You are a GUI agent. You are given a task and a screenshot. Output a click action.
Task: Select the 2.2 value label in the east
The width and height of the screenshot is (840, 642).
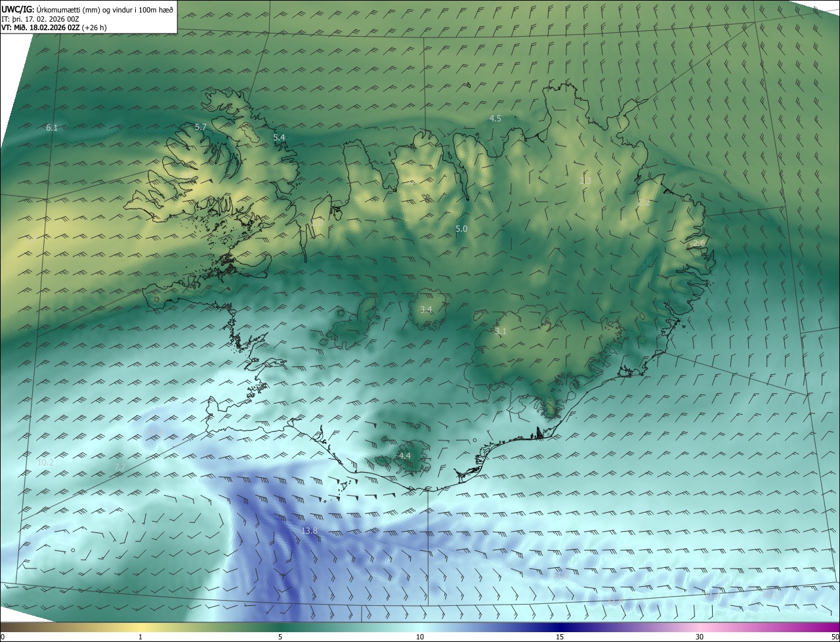point(644,203)
